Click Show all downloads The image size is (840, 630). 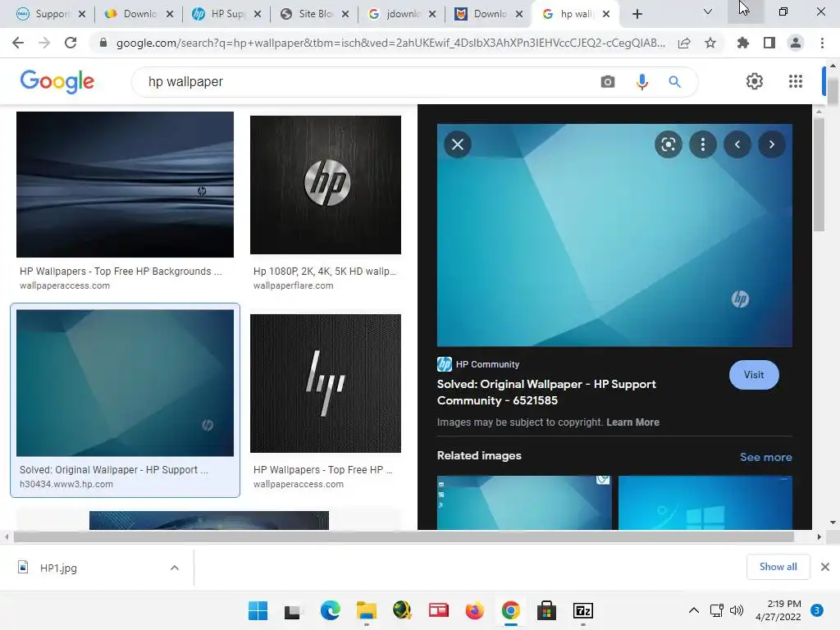[x=778, y=567]
